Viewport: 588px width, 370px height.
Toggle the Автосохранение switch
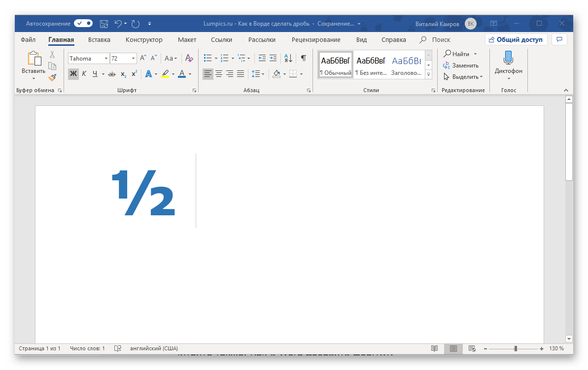[83, 23]
